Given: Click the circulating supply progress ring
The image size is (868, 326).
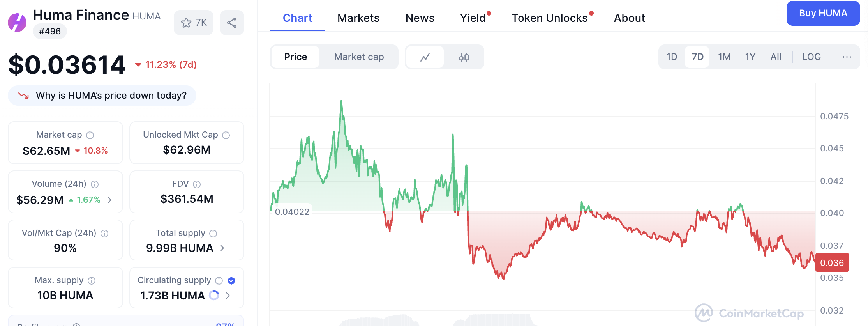Looking at the screenshot, I should 213,296.
